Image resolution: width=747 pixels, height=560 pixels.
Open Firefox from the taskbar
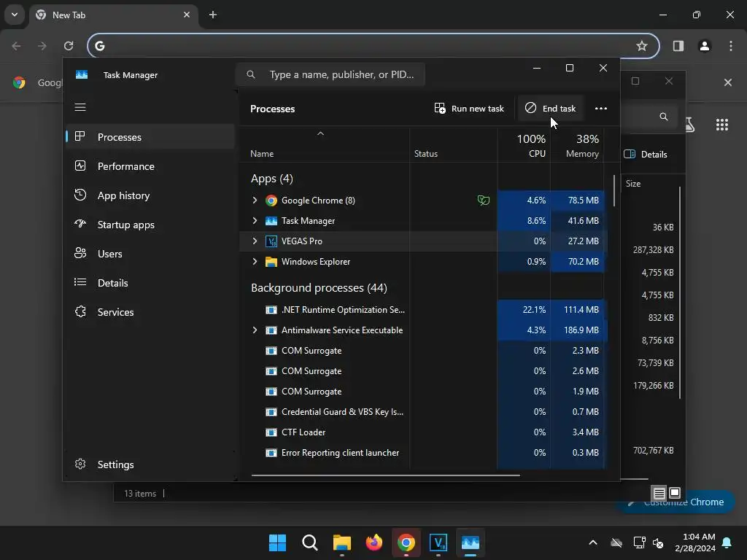click(374, 542)
